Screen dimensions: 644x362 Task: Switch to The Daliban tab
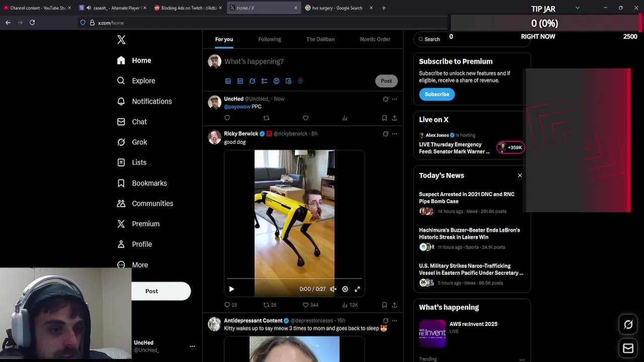pyautogui.click(x=320, y=39)
